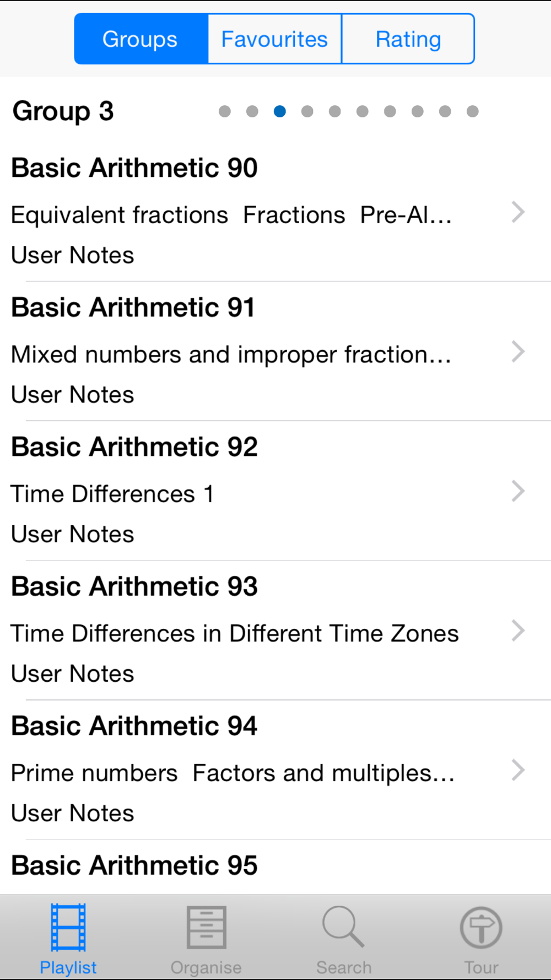Edit User Notes under Basic Arithmetic 93
The height and width of the screenshot is (980, 551).
(73, 674)
